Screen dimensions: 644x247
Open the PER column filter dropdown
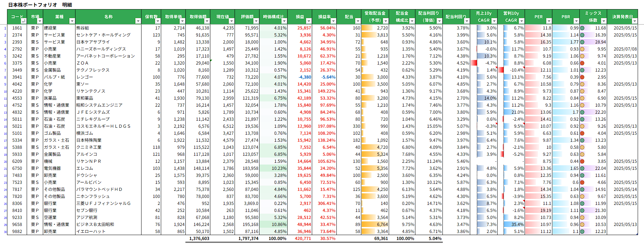pyautogui.click(x=548, y=21)
